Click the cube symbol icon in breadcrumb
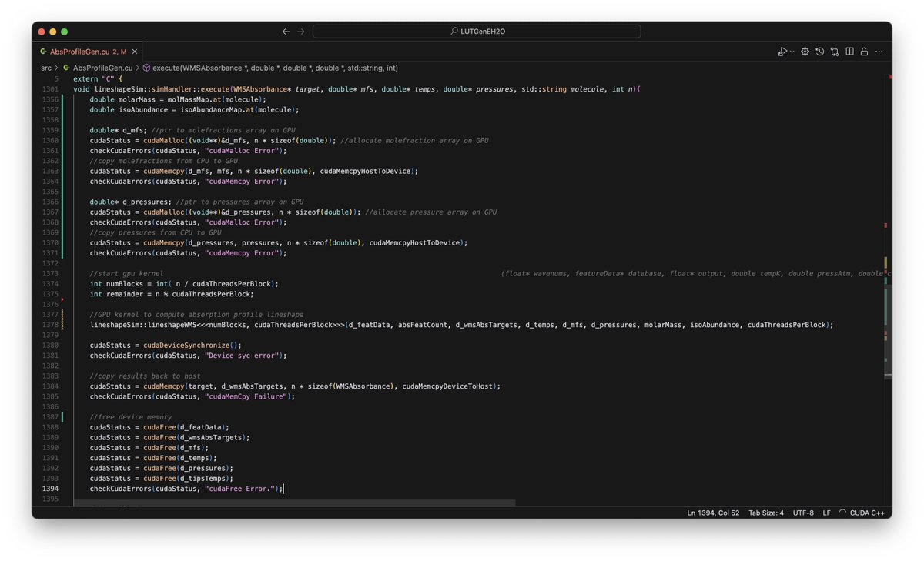 [x=146, y=68]
